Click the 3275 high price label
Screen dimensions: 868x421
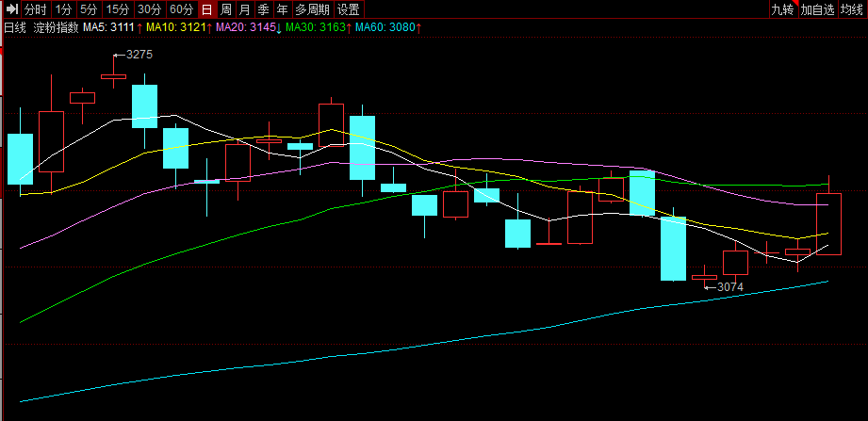point(139,55)
